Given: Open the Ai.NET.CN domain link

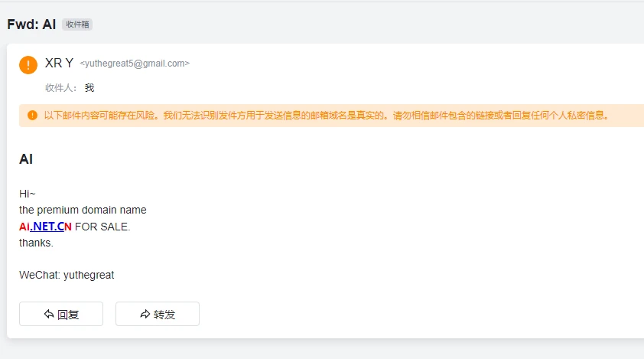Looking at the screenshot, I should [x=45, y=227].
